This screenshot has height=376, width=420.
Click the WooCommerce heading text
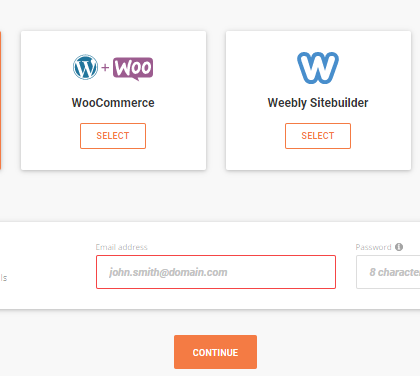[x=113, y=103]
